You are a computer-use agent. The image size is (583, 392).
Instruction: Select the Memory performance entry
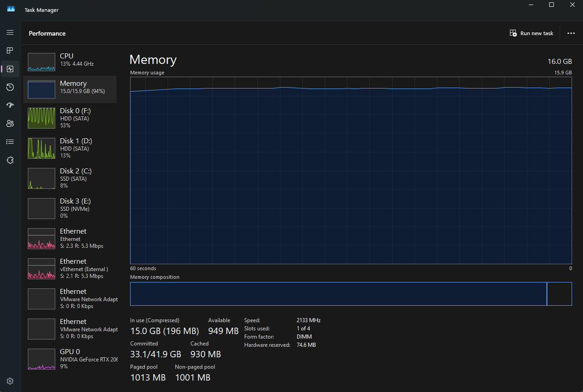click(x=70, y=89)
